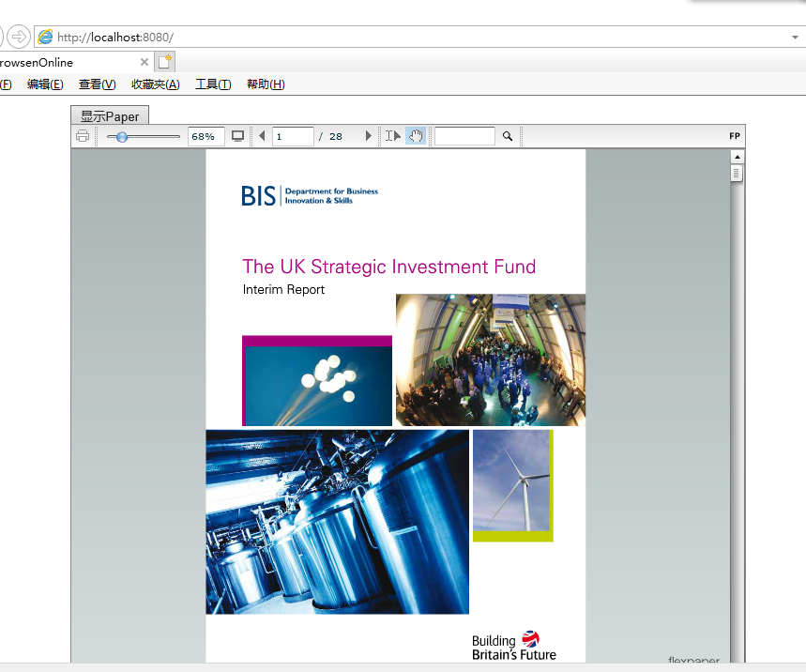806x672 pixels.
Task: Open a new browser tab
Action: click(x=165, y=62)
